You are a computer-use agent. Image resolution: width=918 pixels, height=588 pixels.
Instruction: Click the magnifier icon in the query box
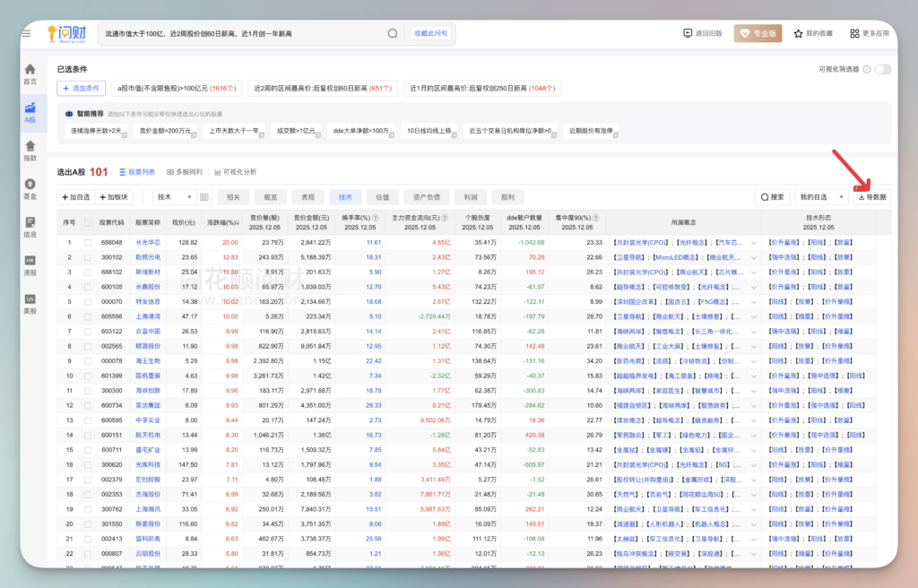tap(392, 34)
